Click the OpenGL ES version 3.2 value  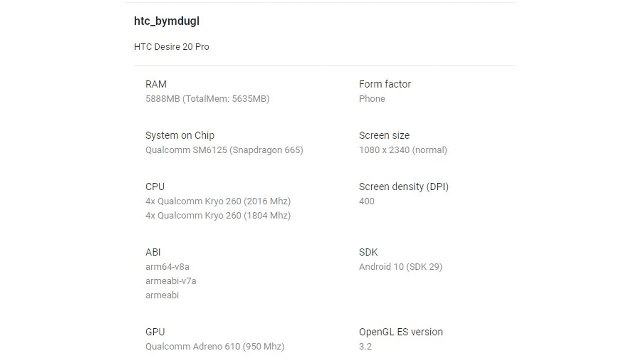pyautogui.click(x=365, y=347)
